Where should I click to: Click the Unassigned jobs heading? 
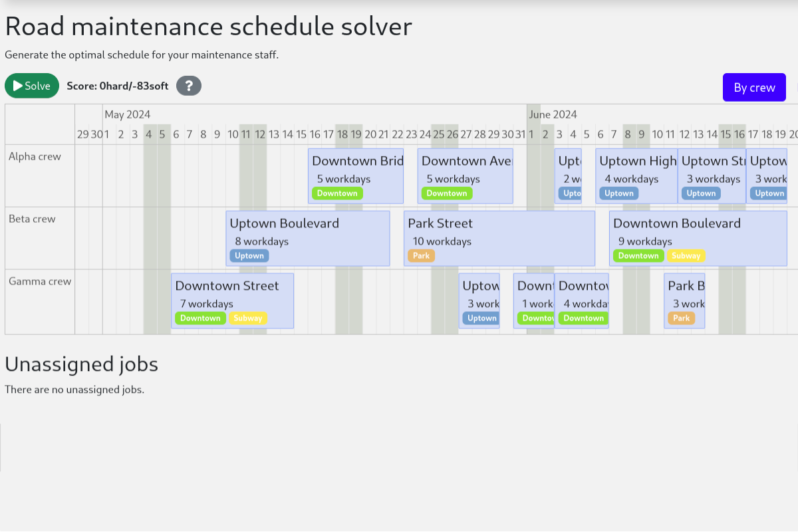tap(81, 364)
